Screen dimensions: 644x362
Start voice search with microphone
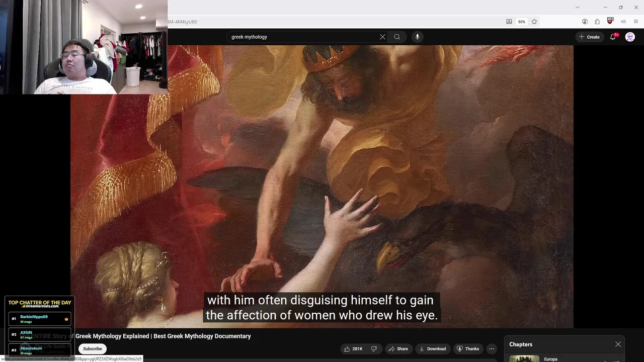point(417,37)
